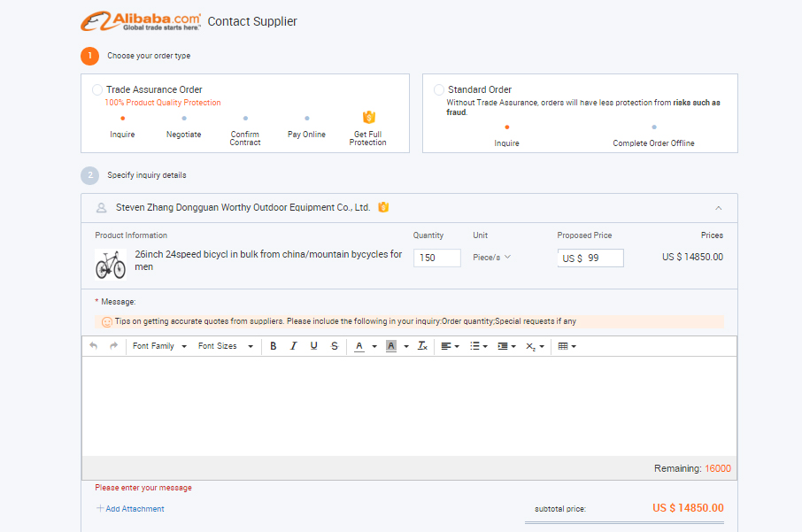
Task: Open the Font Family dropdown
Action: (159, 346)
